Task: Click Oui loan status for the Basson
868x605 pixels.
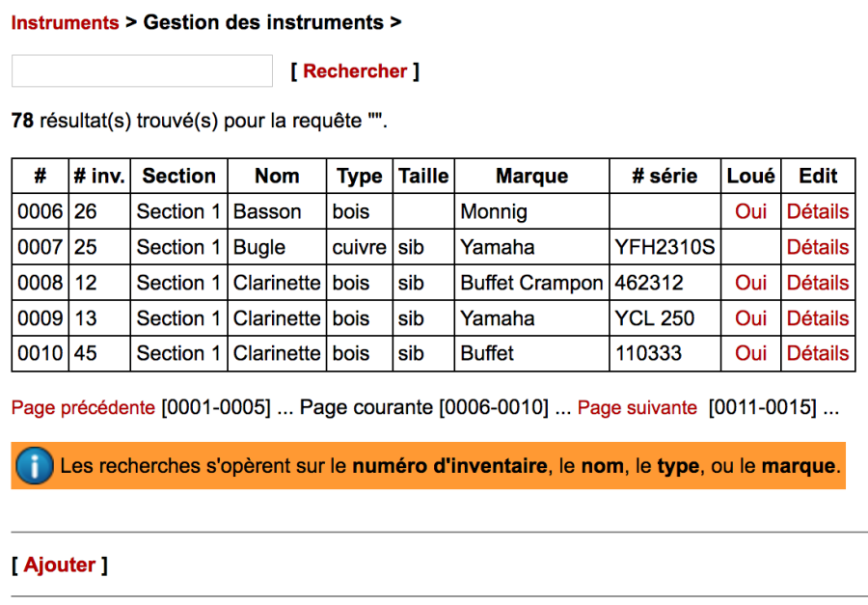Action: [x=750, y=211]
